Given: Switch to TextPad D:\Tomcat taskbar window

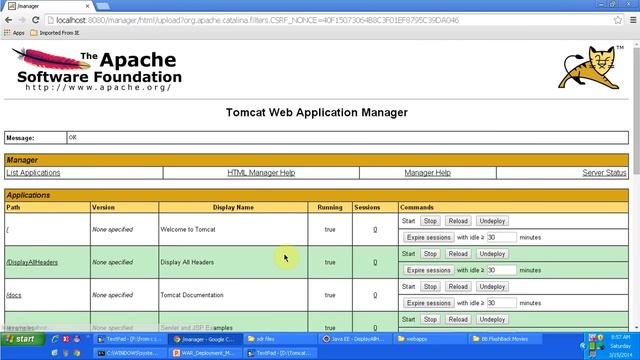Looking at the screenshot, I should [280, 353].
